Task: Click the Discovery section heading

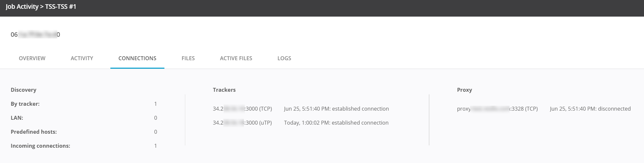Action: click(x=23, y=90)
